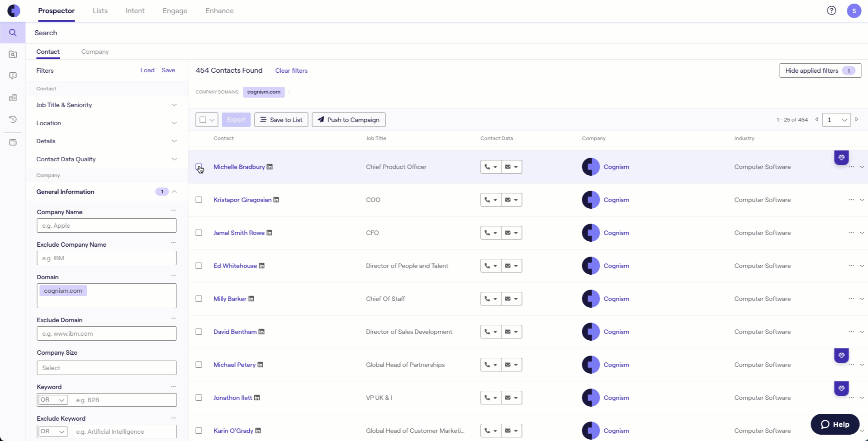Click the Push to Campaign button
The image size is (868, 441).
pyautogui.click(x=348, y=120)
